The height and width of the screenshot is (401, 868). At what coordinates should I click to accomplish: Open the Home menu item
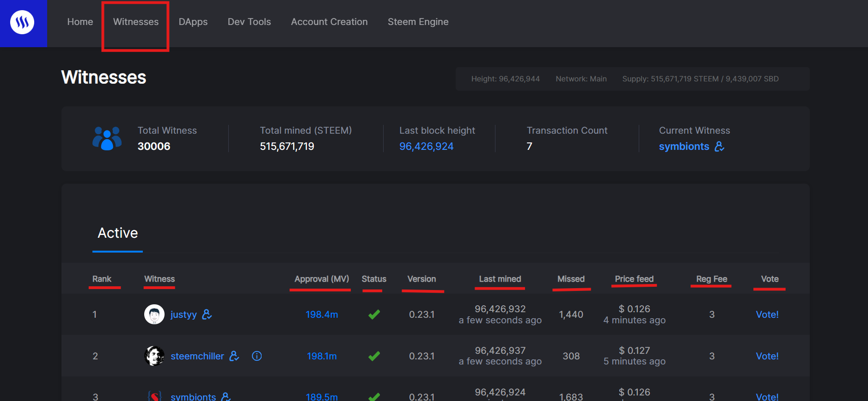(x=80, y=22)
